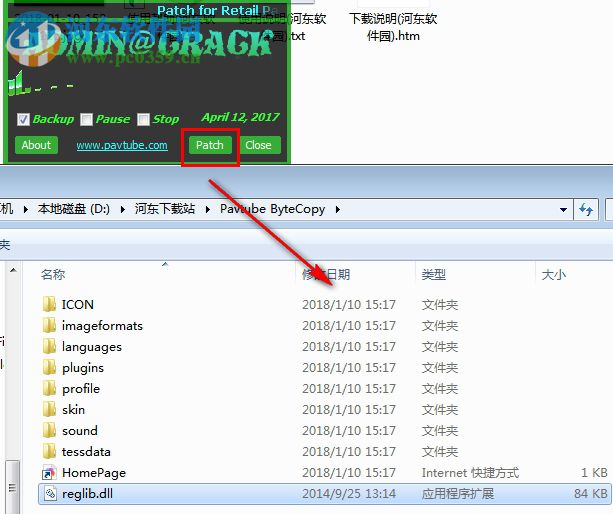Run the Patch button

[x=210, y=145]
